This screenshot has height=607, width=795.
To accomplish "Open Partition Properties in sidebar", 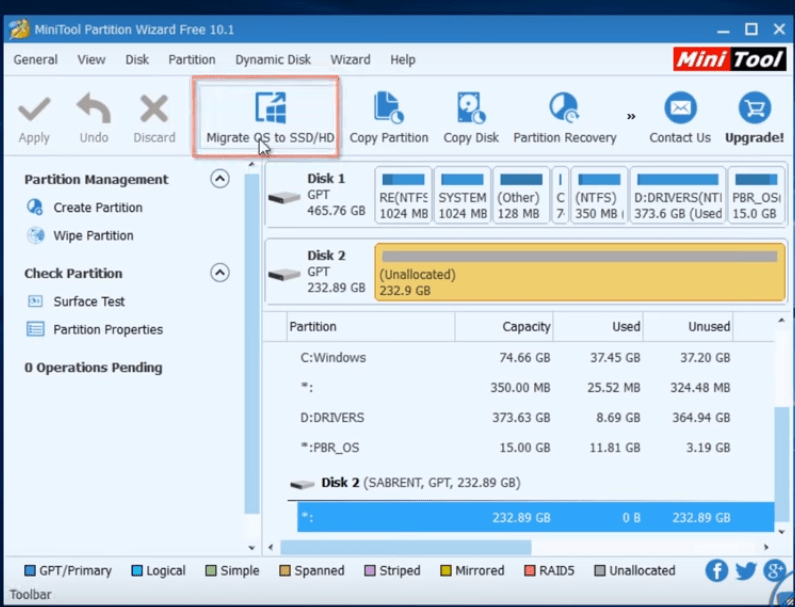I will coord(107,330).
